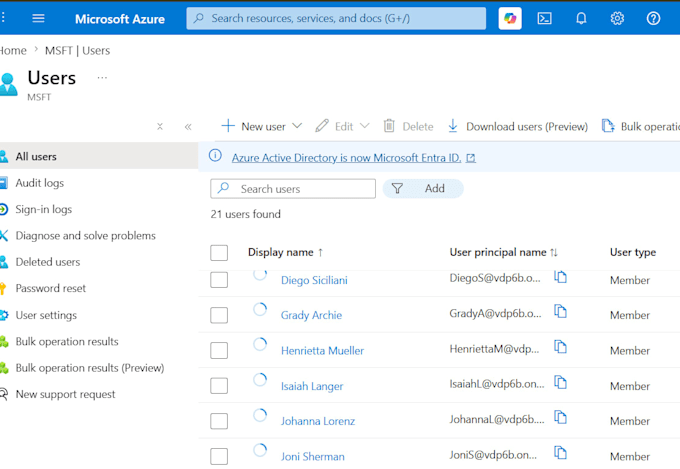Screen dimensions: 680x469
Task: Click Add filter button
Action: (x=423, y=188)
